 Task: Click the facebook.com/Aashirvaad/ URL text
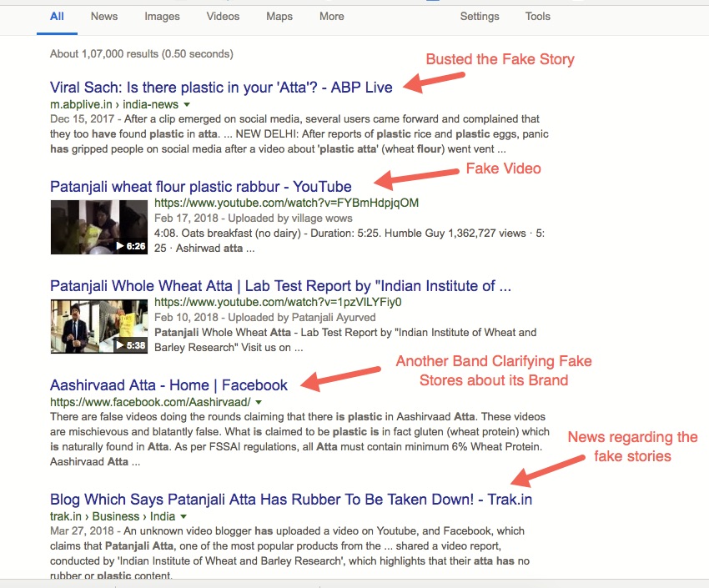click(x=151, y=402)
